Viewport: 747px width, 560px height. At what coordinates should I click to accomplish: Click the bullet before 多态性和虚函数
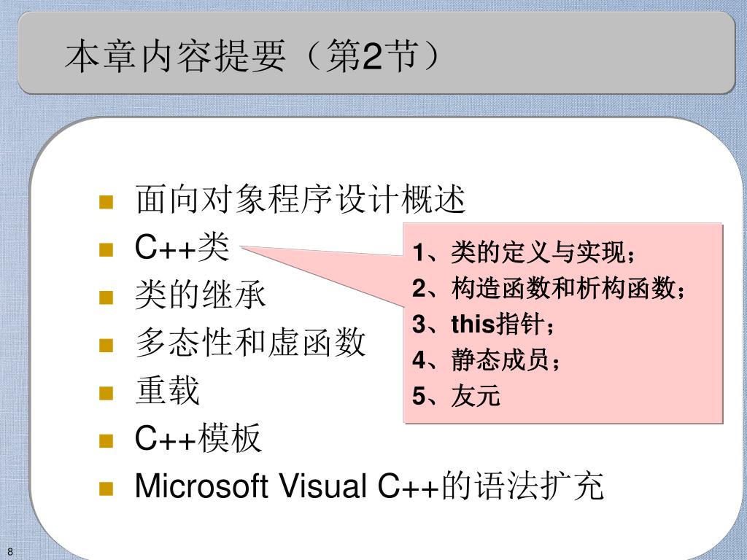106,345
